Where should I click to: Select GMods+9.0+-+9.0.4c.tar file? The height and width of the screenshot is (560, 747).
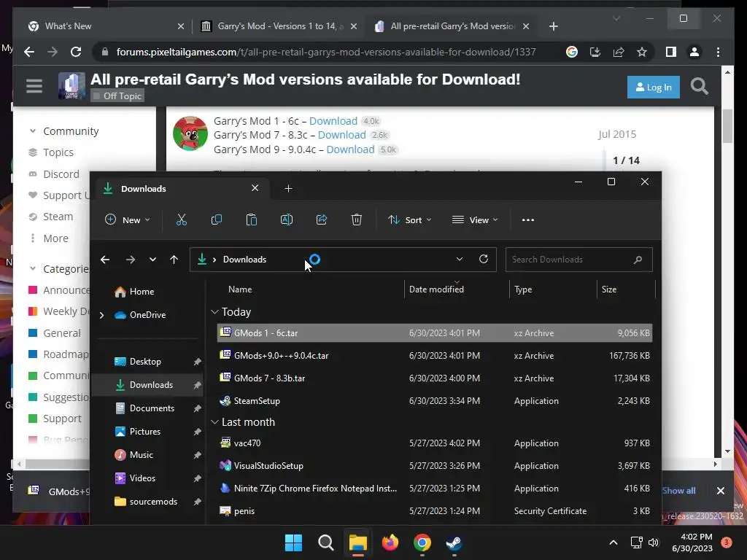tap(435, 355)
